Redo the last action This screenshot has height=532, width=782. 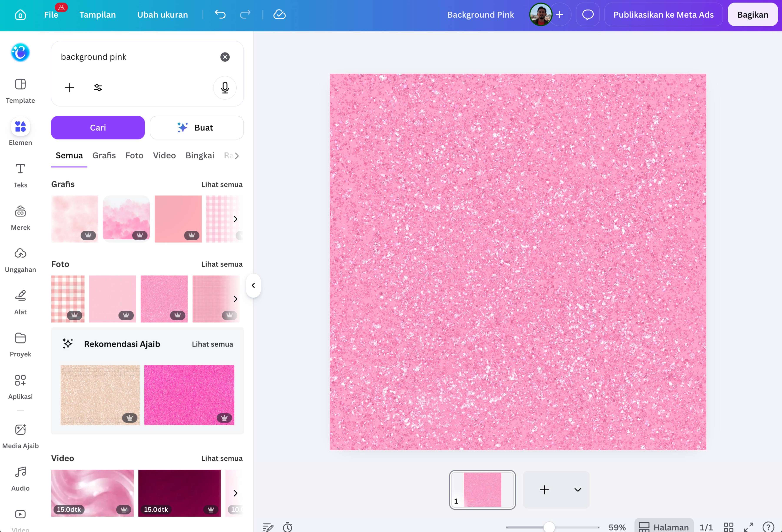pos(245,15)
